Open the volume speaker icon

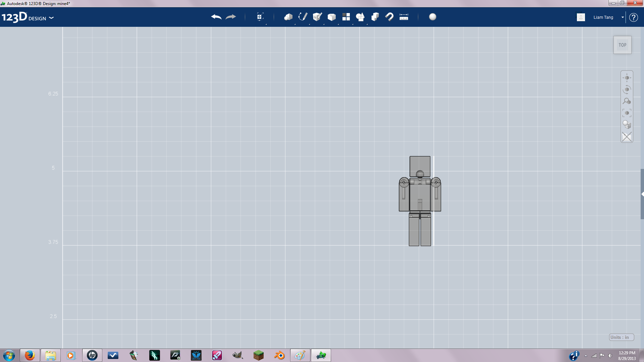pyautogui.click(x=610, y=356)
